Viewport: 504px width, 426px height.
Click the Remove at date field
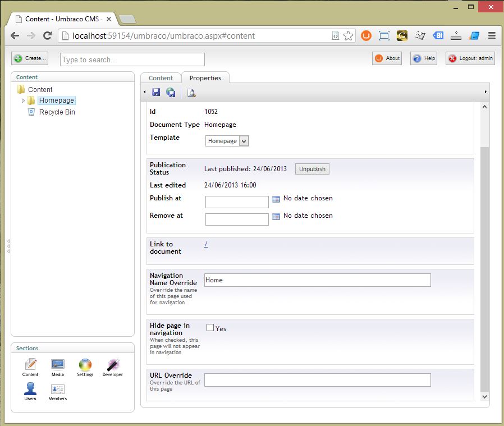click(x=237, y=219)
